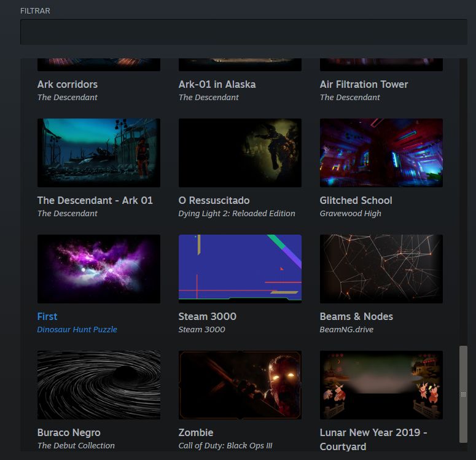This screenshot has width=476, height=460.
Task: Choose the Beams & Nodes thumbnail
Action: point(381,269)
